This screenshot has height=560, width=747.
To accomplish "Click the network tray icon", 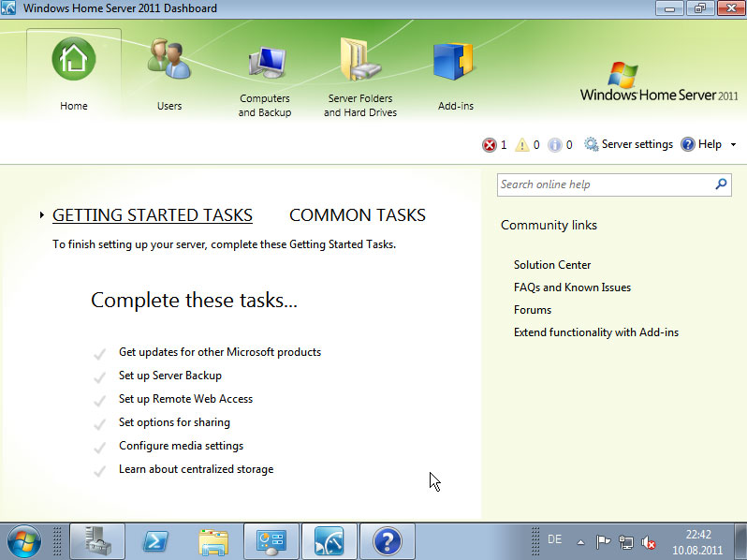I will pos(626,542).
